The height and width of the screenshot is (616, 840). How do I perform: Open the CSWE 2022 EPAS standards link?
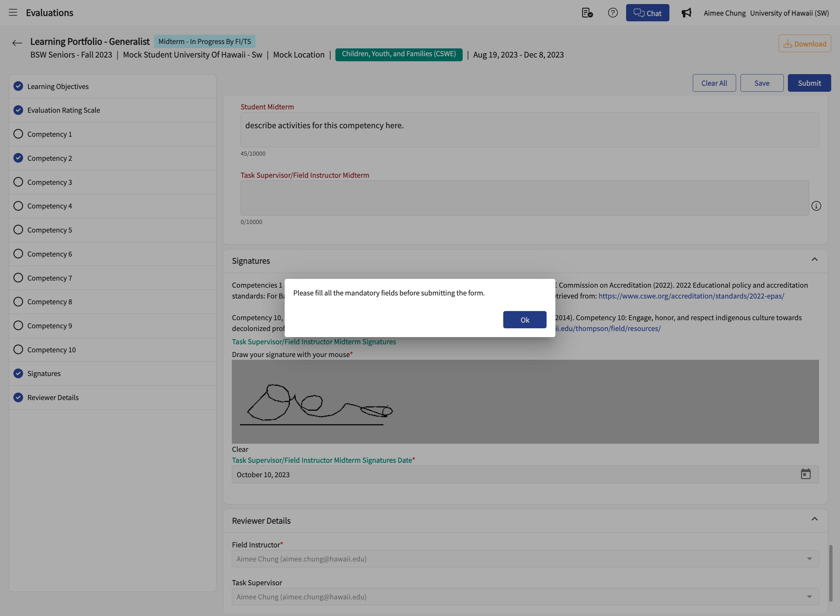click(x=691, y=296)
